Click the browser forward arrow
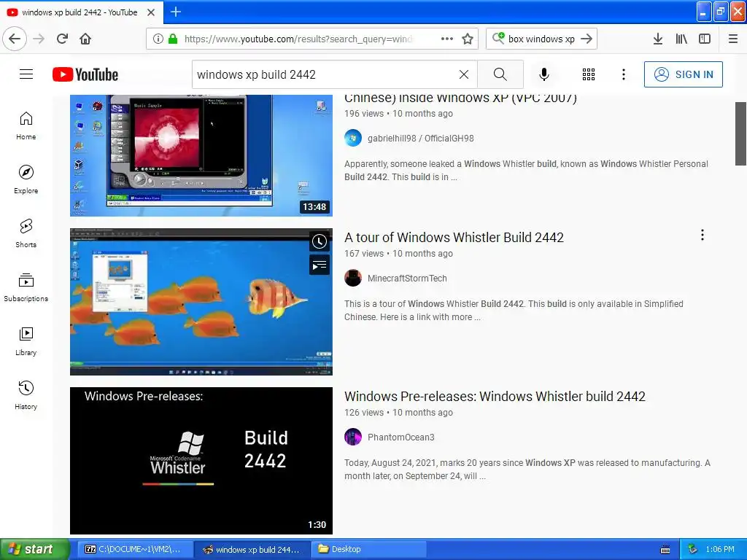Image resolution: width=747 pixels, height=560 pixels. [39, 39]
